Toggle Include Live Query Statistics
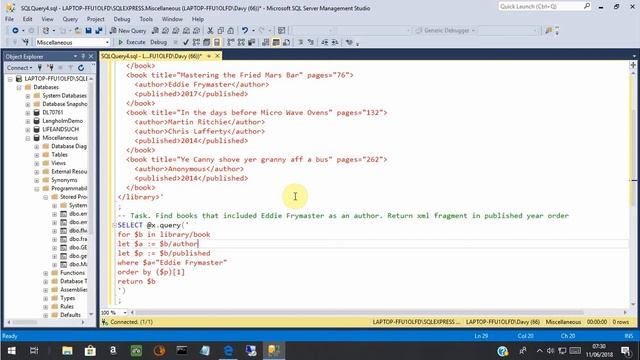640x360 pixels. click(x=241, y=42)
